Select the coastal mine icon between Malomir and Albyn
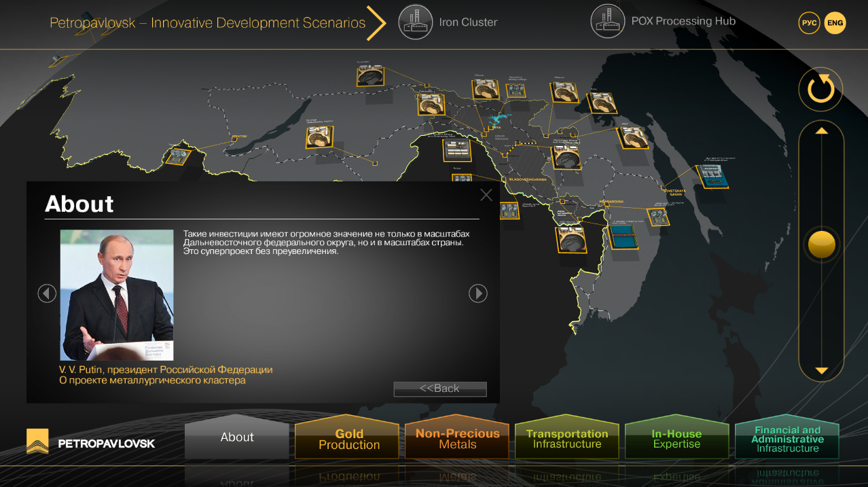Image resolution: width=868 pixels, height=487 pixels. point(602,103)
